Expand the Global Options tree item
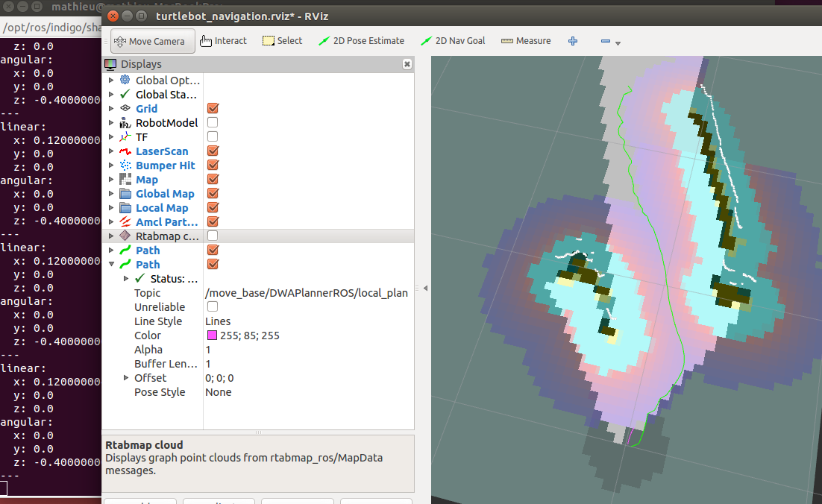The width and height of the screenshot is (822, 504). (112, 81)
